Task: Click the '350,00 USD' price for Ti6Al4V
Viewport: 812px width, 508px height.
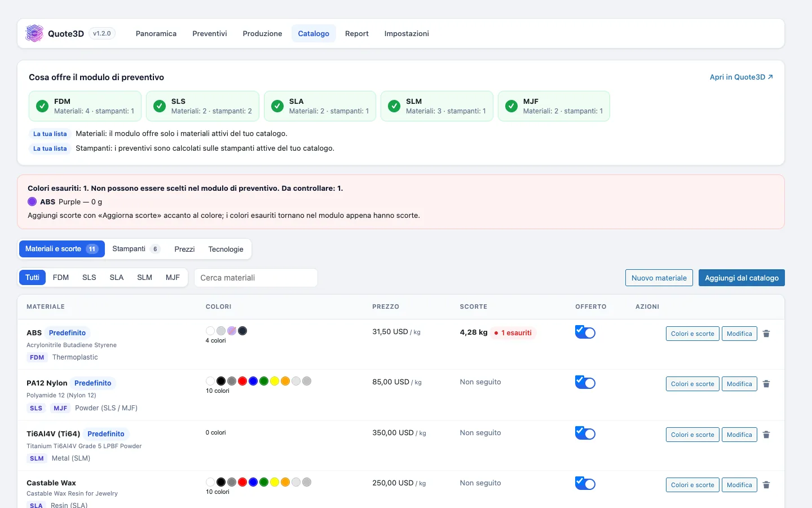Action: (x=393, y=433)
